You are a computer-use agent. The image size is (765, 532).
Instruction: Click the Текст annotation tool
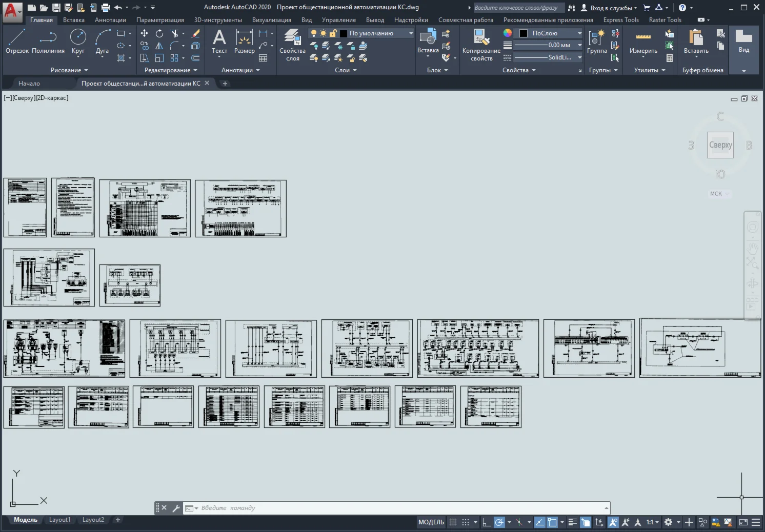[219, 41]
